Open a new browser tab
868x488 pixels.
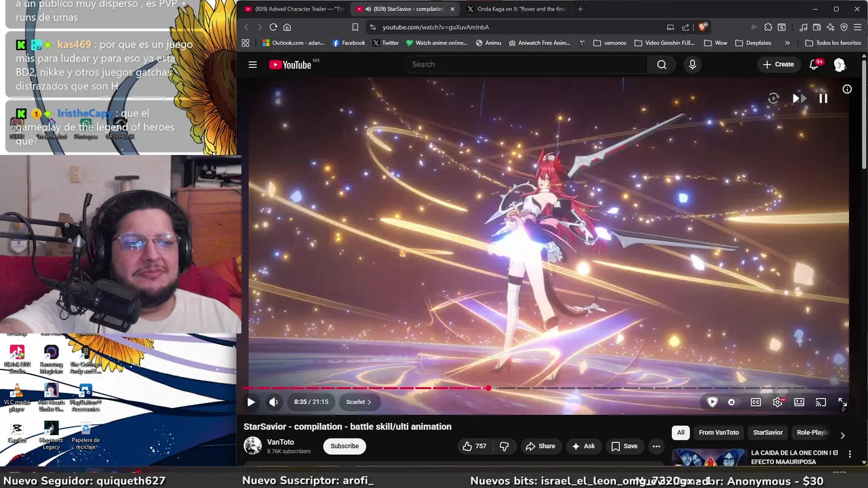(x=580, y=9)
